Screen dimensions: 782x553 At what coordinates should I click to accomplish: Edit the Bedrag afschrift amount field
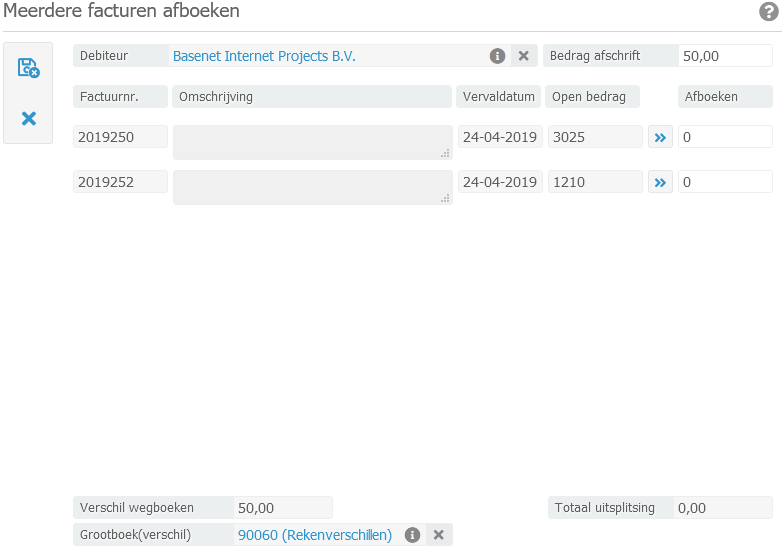[x=725, y=56]
